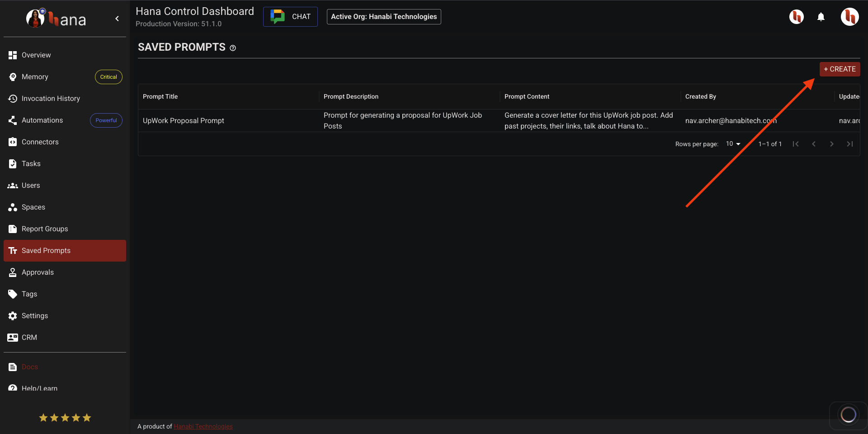Follow the Hanabi Technologies footer link
Image resolution: width=868 pixels, height=434 pixels.
tap(203, 426)
